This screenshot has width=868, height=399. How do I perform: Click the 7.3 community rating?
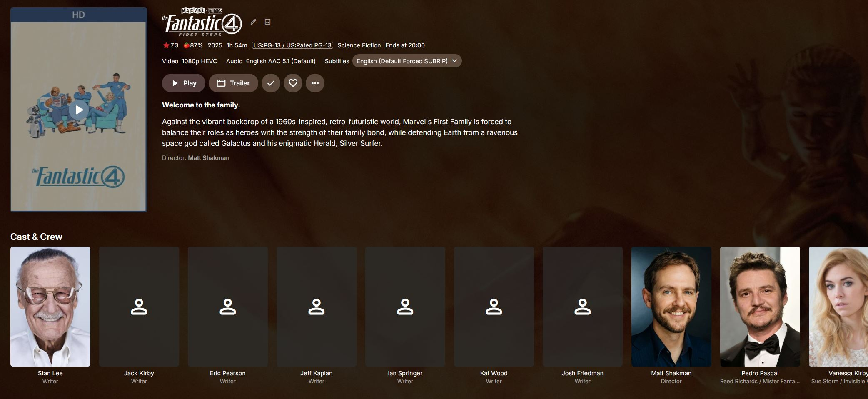pos(174,45)
